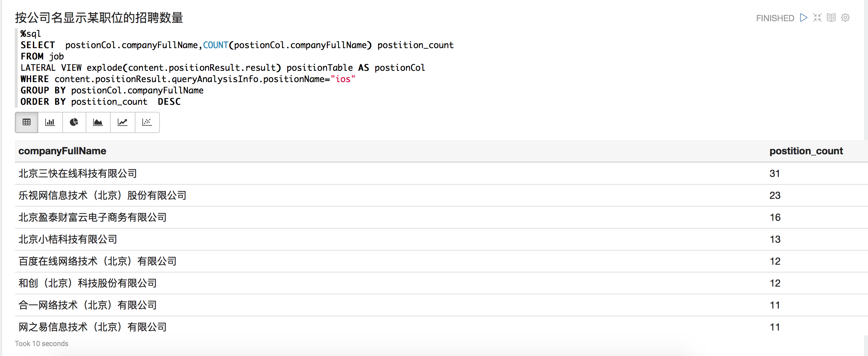Click the "ios" string in WHERE clause
The image size is (868, 356).
point(343,79)
